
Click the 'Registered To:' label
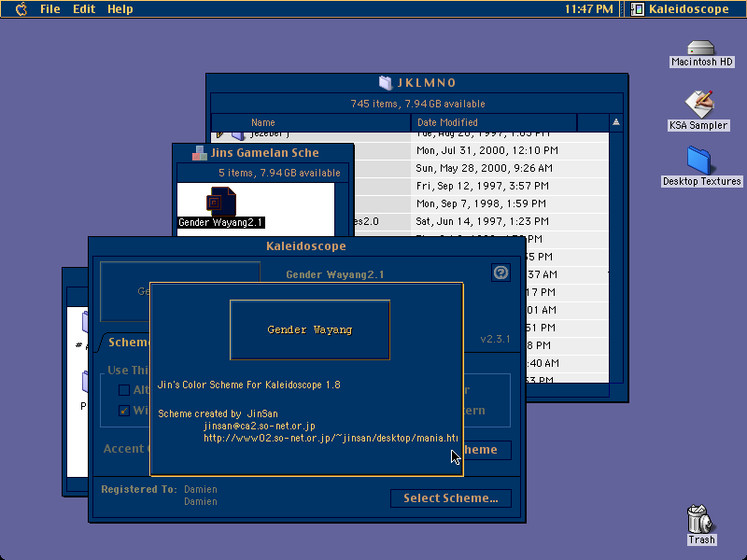point(139,489)
